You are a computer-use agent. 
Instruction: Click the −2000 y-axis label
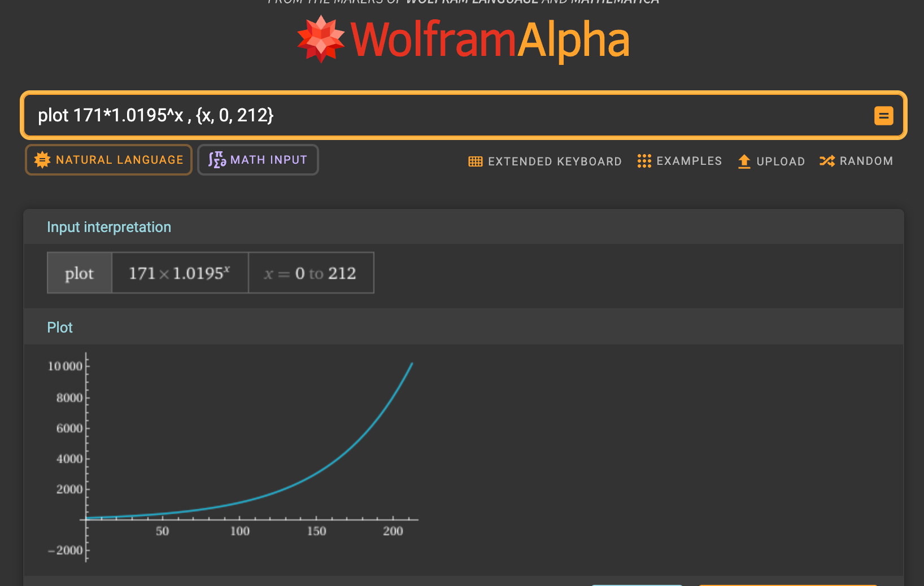[66, 550]
